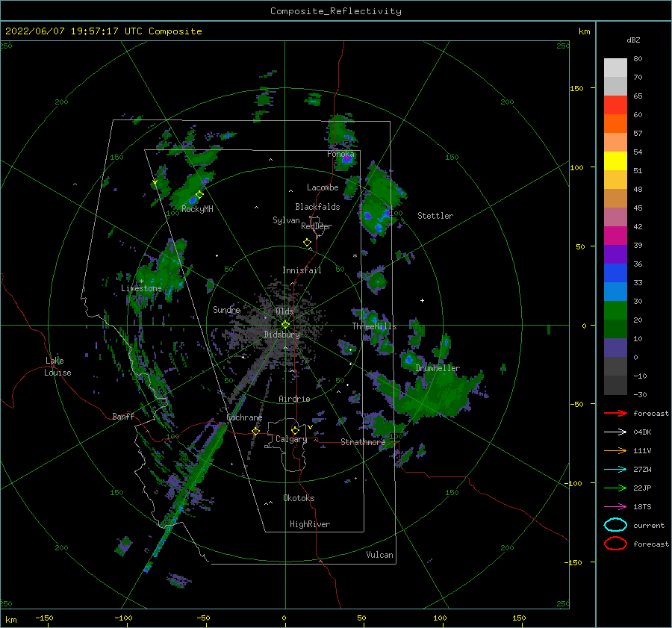This screenshot has height=628, width=672.
Task: Click the Sundre town label
Action: click(226, 310)
